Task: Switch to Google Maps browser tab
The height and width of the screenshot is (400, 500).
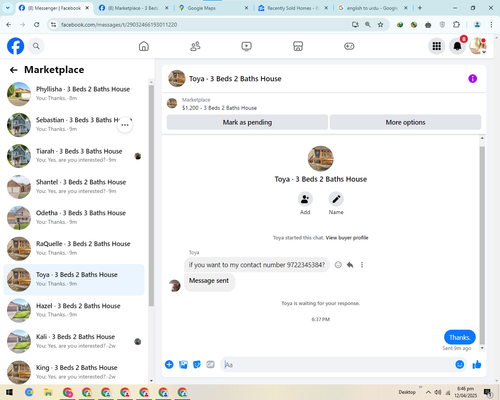Action: [x=213, y=8]
